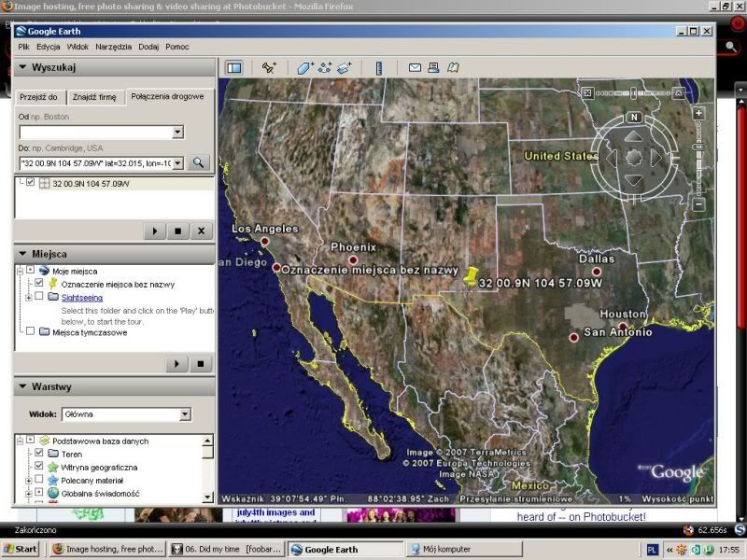747x560 pixels.
Task: Toggle the Globalna świadomość layer checkbox
Action: click(39, 493)
